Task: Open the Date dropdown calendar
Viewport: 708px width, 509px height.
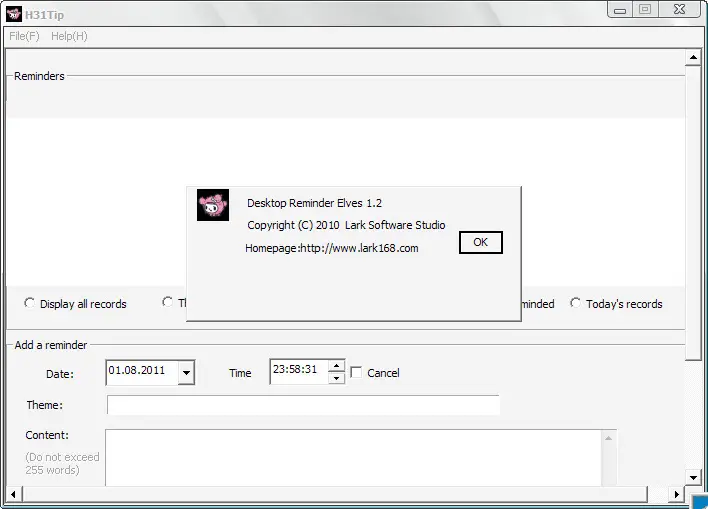Action: pyautogui.click(x=186, y=373)
